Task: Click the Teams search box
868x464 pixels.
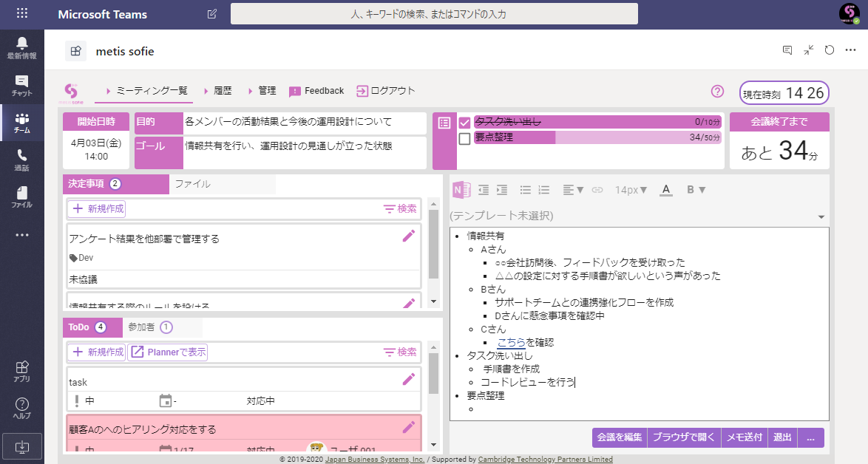Action: pyautogui.click(x=434, y=14)
